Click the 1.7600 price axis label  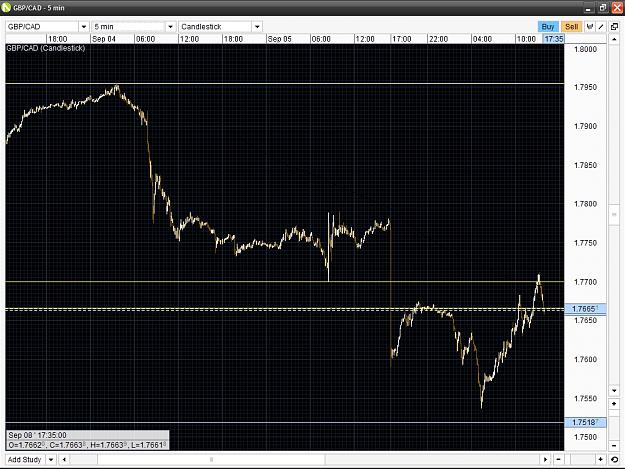pyautogui.click(x=585, y=359)
